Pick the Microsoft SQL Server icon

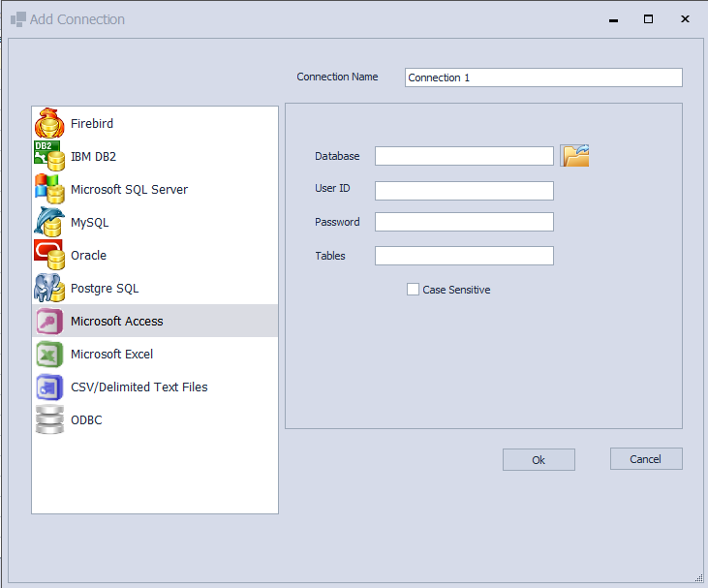tap(49, 189)
